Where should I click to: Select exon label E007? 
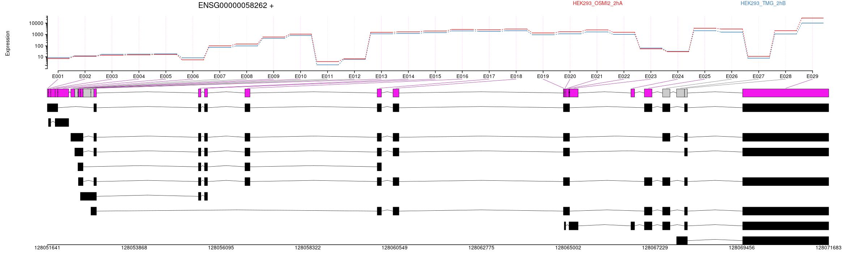pos(220,76)
